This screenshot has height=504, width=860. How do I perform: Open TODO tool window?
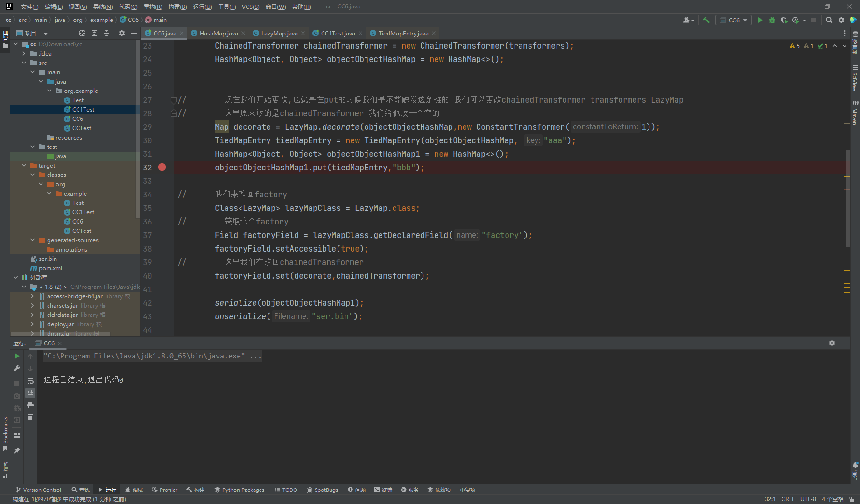[x=286, y=490]
